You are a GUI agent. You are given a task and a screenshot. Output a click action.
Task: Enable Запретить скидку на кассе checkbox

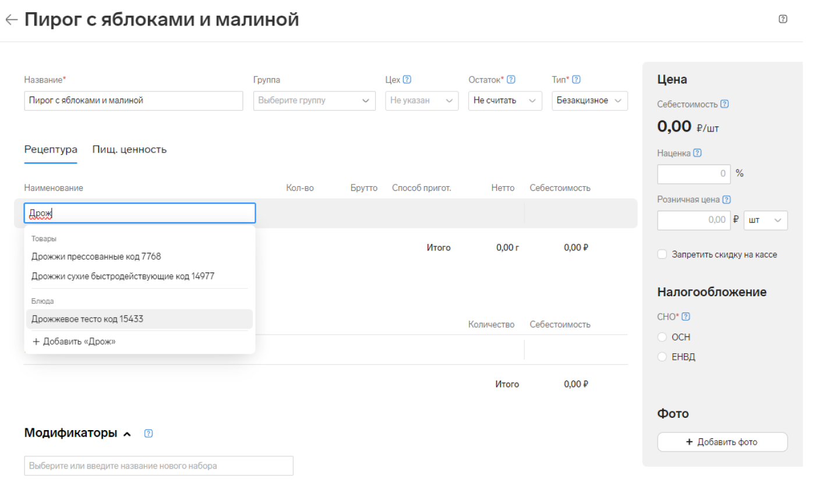(x=662, y=254)
